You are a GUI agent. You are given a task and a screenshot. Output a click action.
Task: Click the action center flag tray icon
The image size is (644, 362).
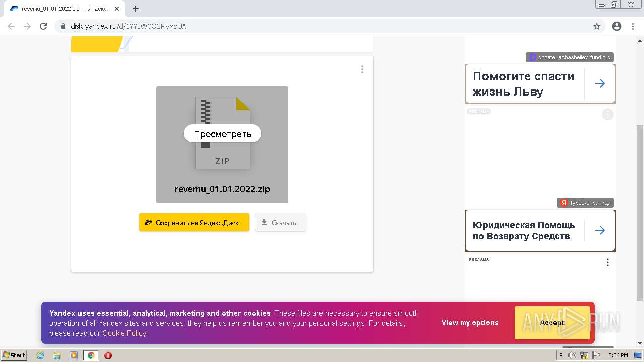(x=596, y=355)
